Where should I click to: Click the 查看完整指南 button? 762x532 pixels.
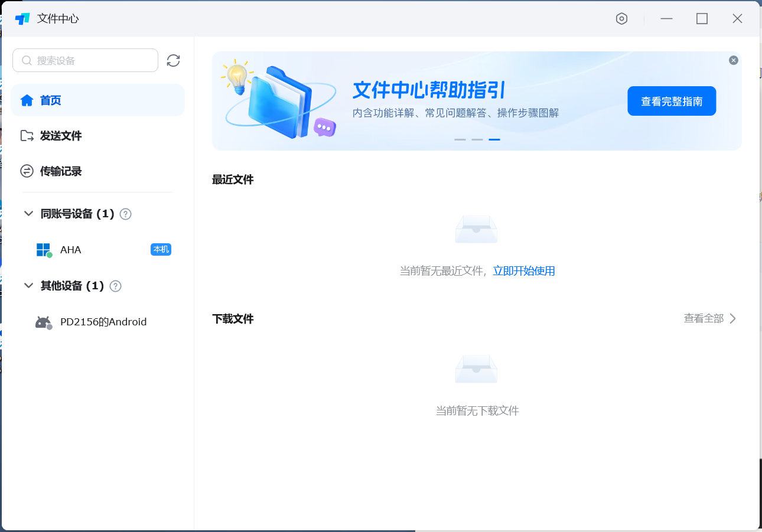(672, 102)
